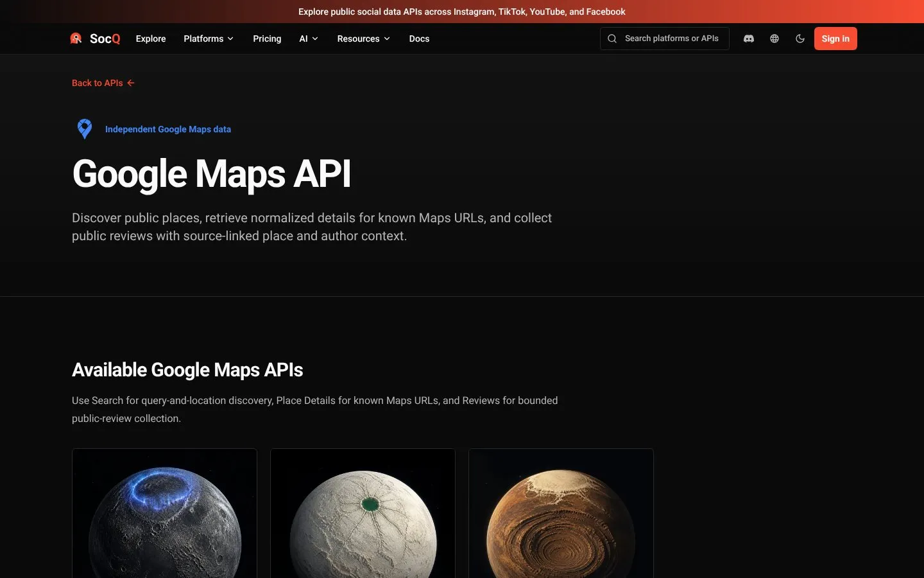
Task: Click the SocQ brand name
Action: point(105,39)
